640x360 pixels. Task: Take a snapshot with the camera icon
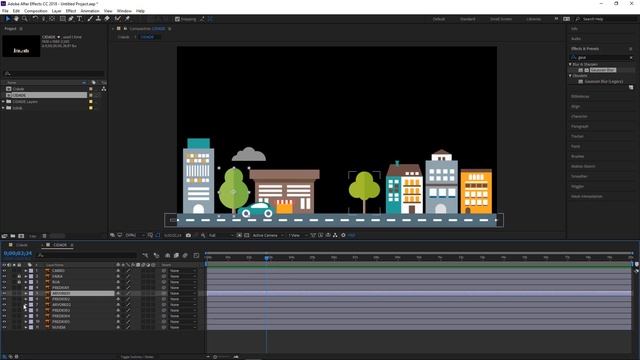pyautogui.click(x=188, y=236)
